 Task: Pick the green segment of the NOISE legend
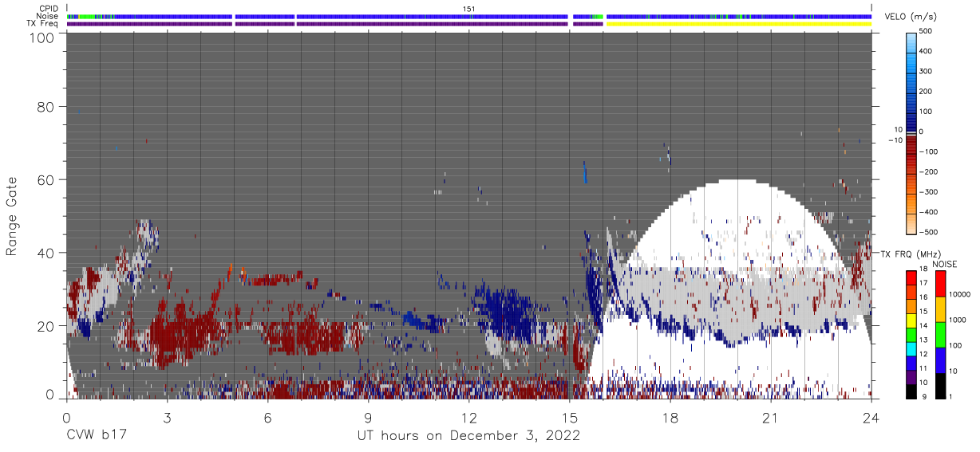click(940, 334)
